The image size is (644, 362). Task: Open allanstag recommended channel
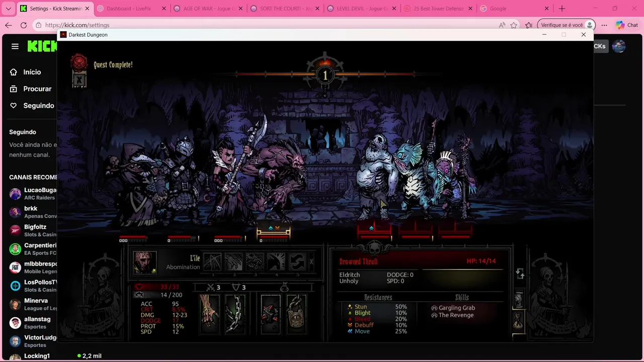point(33,322)
